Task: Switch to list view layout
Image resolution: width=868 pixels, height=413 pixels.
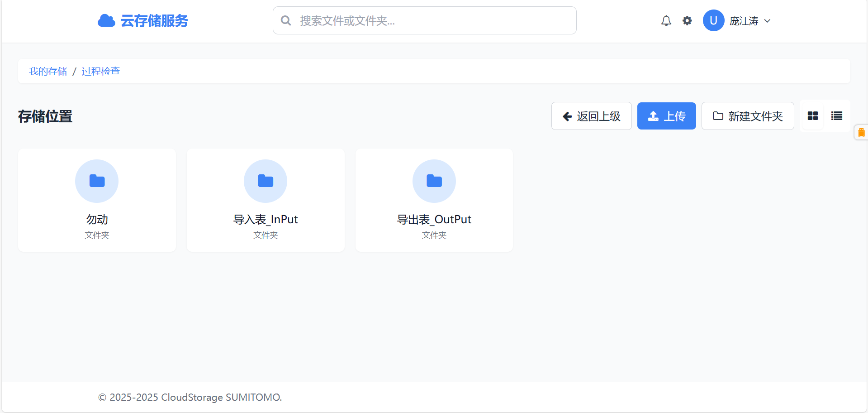Action: (x=836, y=116)
